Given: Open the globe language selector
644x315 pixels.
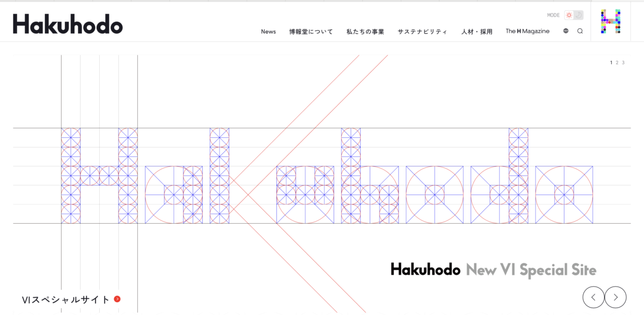Looking at the screenshot, I should tap(566, 31).
